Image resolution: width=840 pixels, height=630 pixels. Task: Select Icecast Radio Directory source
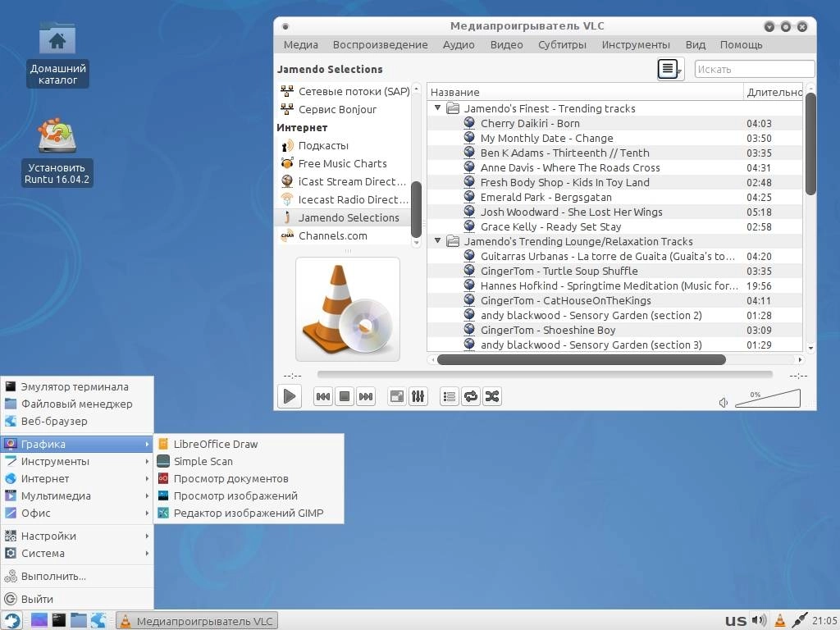pos(345,200)
